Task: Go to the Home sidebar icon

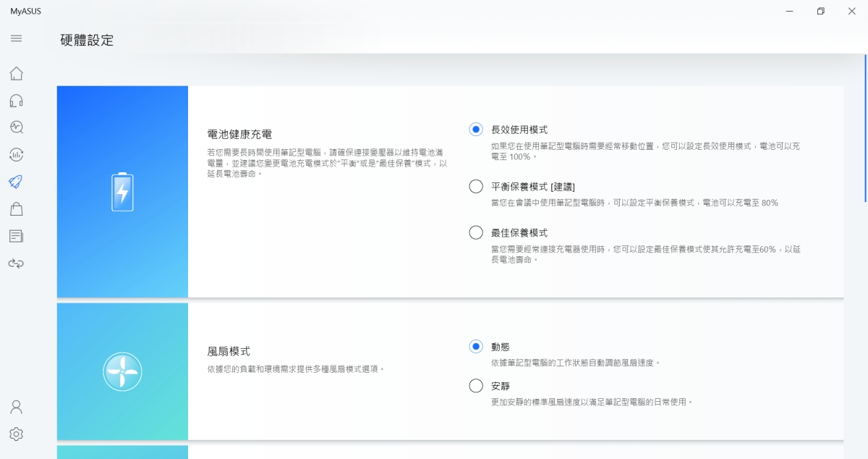Action: [16, 73]
